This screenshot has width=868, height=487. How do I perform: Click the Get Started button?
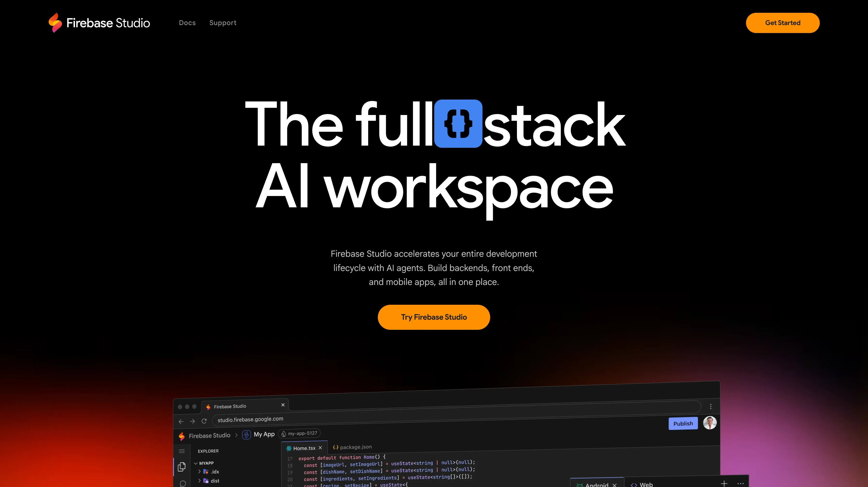782,23
